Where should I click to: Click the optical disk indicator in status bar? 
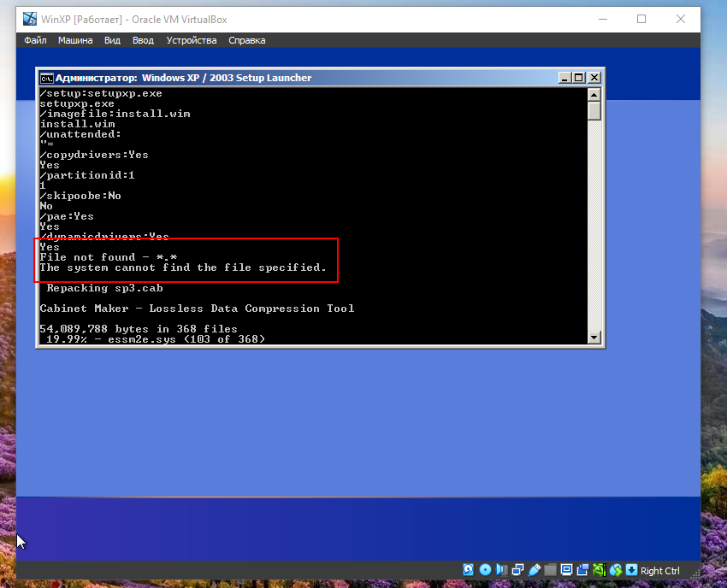click(x=485, y=570)
